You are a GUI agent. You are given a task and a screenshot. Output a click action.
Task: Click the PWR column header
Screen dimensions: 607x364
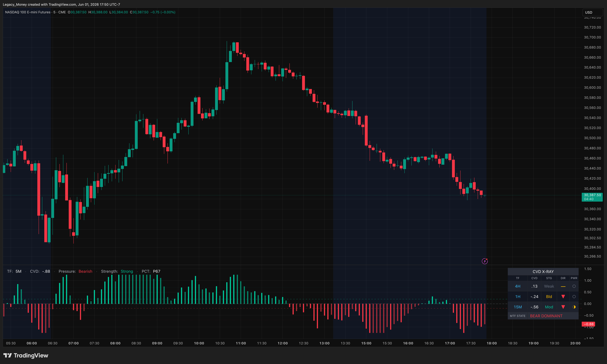(x=574, y=278)
